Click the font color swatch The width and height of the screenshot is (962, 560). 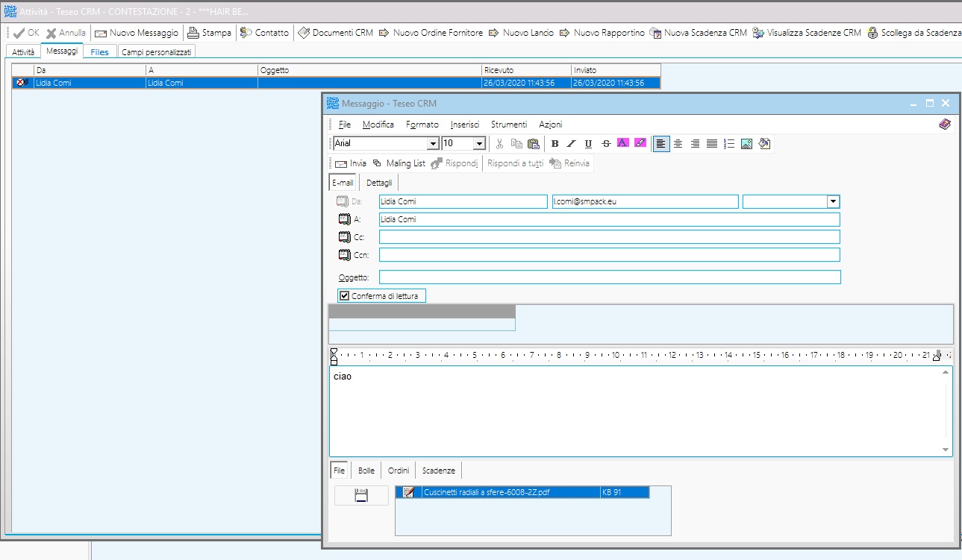(623, 143)
